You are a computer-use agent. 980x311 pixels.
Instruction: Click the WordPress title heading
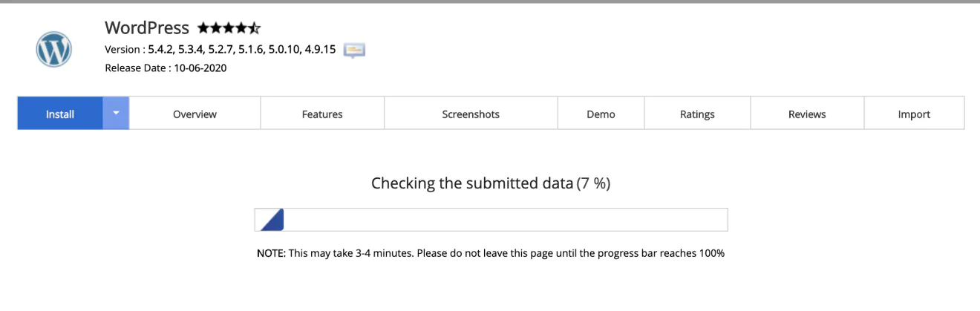[147, 28]
